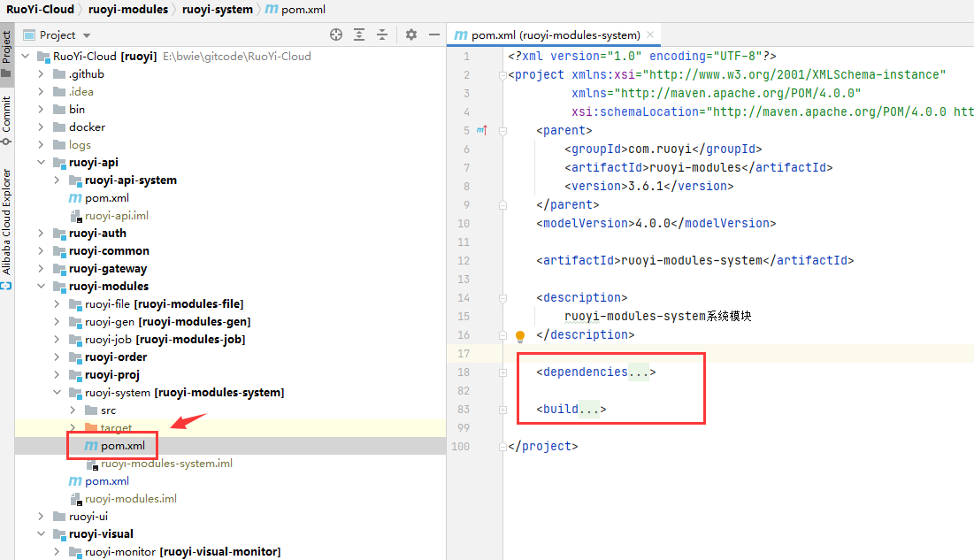Click the project path E:\bwie\gitcode\RuoYi-Cloud
This screenshot has height=560, width=974.
[237, 56]
